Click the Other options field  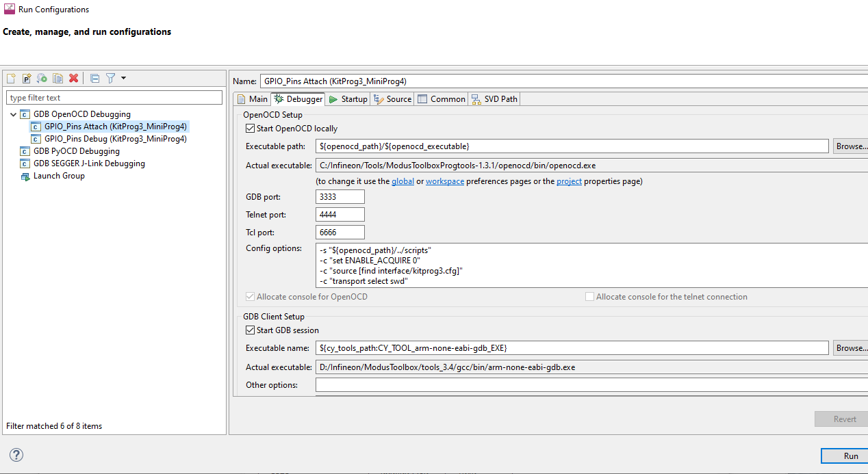point(591,385)
